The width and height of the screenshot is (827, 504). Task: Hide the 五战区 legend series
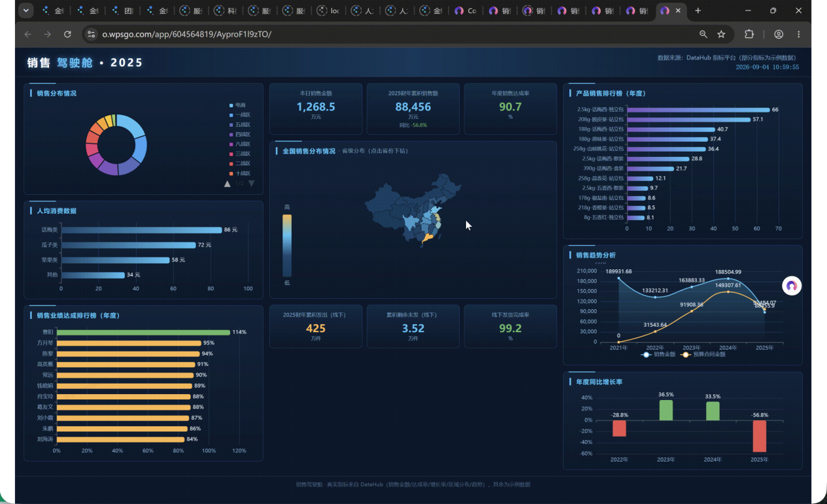[239, 124]
